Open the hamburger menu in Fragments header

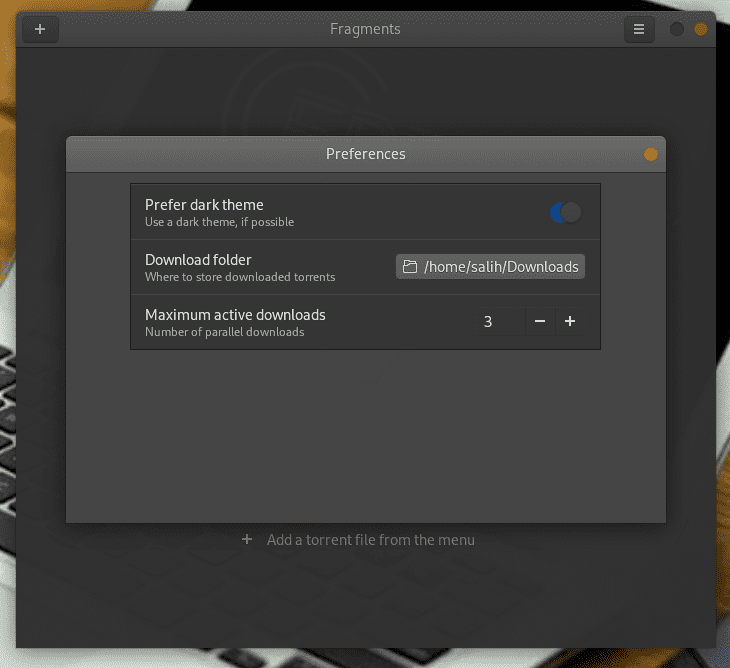(639, 30)
